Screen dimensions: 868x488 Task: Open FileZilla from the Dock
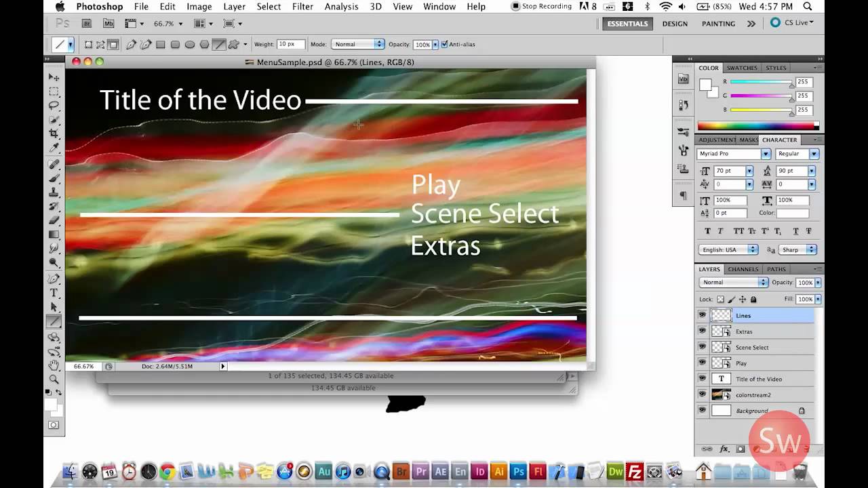(635, 471)
